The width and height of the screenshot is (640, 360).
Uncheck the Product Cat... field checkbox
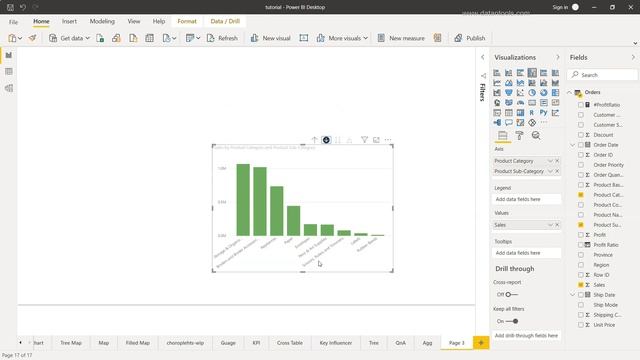point(580,195)
